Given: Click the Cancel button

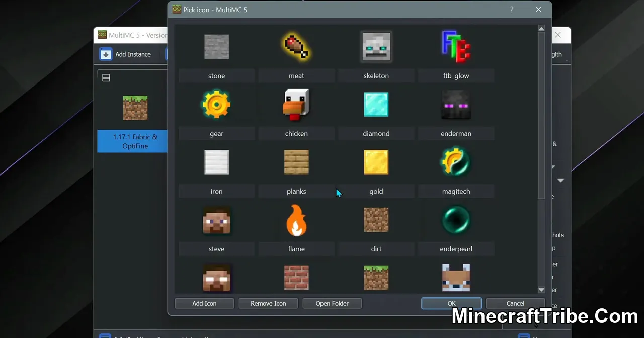Looking at the screenshot, I should tap(515, 303).
